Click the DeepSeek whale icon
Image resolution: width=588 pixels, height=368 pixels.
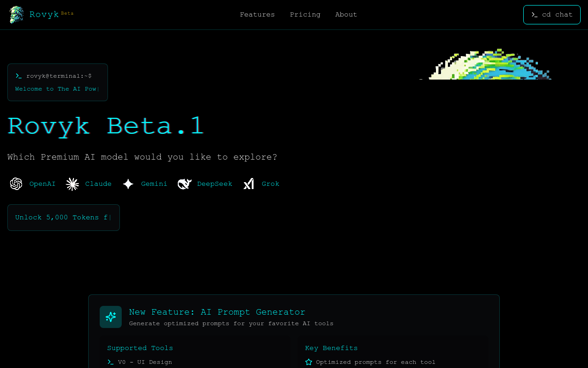click(184, 184)
